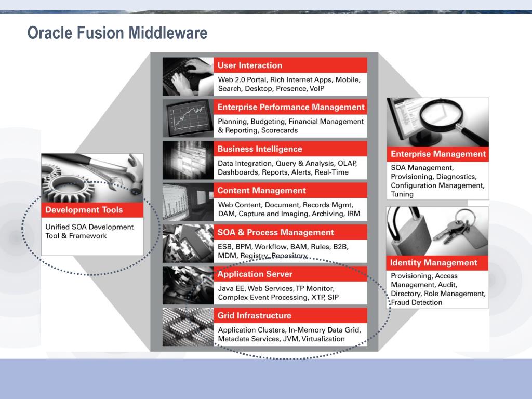The width and height of the screenshot is (532, 399).
Task: Click the text 'Dashboards, Reports, Alerts, Real-Time'
Action: [x=283, y=172]
